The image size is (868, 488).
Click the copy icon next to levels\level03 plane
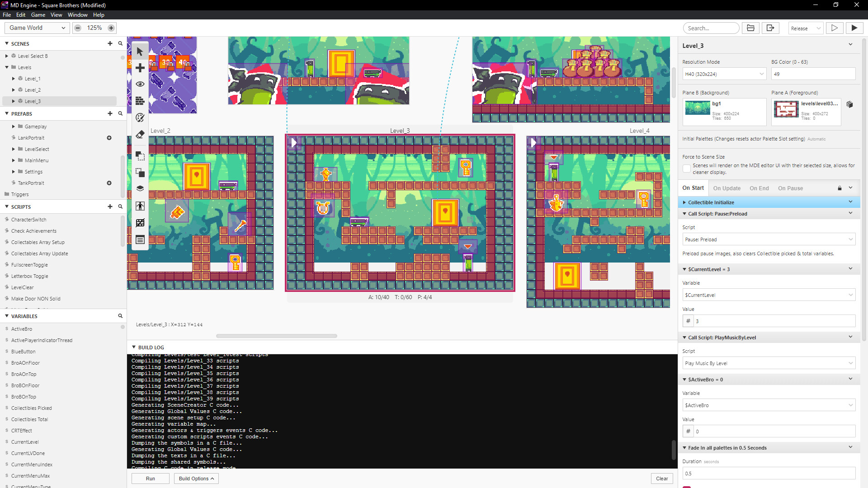click(x=850, y=104)
